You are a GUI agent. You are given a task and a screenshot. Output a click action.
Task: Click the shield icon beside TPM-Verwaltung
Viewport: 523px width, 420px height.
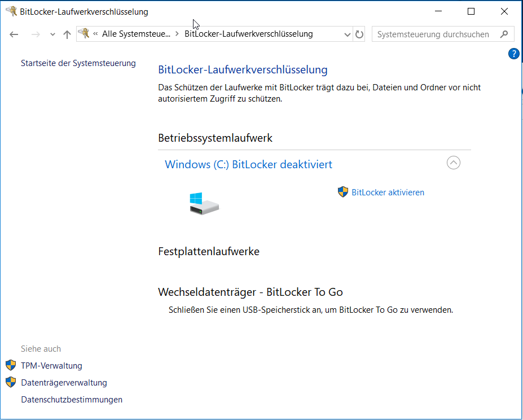(11, 365)
